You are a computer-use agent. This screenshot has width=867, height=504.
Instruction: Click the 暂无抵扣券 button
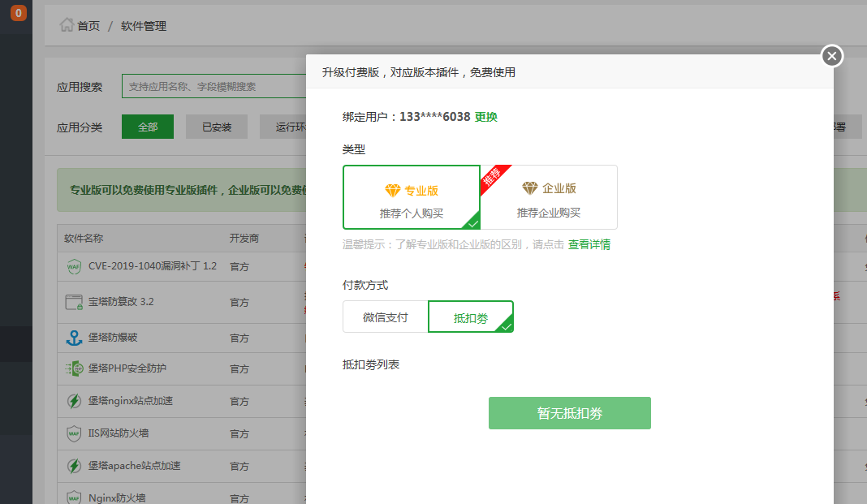pyautogui.click(x=570, y=413)
